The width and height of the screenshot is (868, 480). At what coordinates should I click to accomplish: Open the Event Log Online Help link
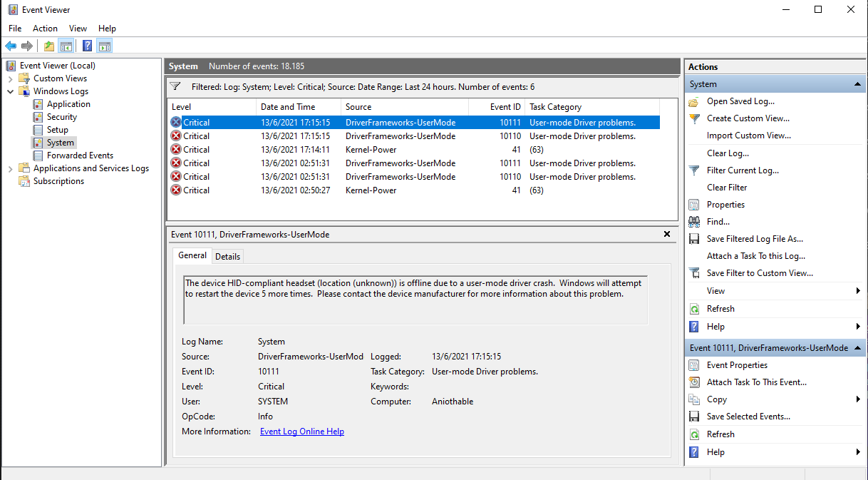coord(301,432)
